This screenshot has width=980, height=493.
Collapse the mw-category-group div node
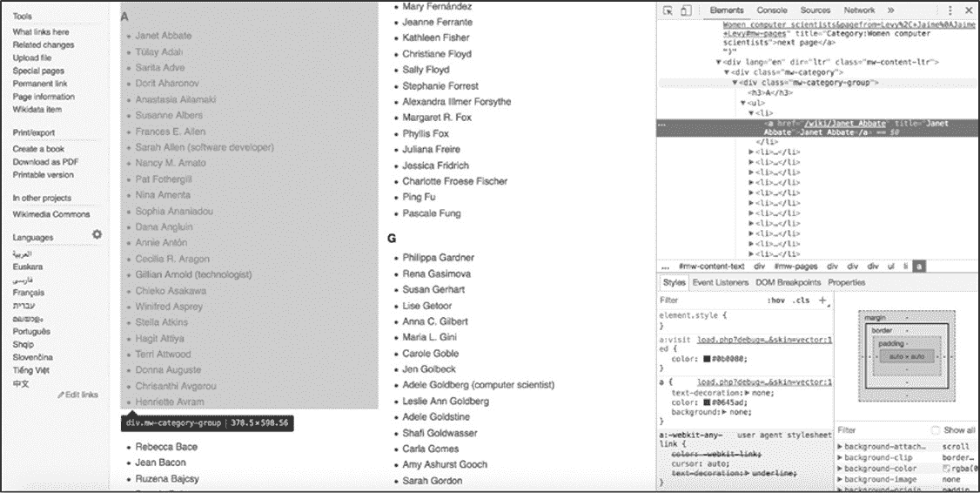point(735,83)
